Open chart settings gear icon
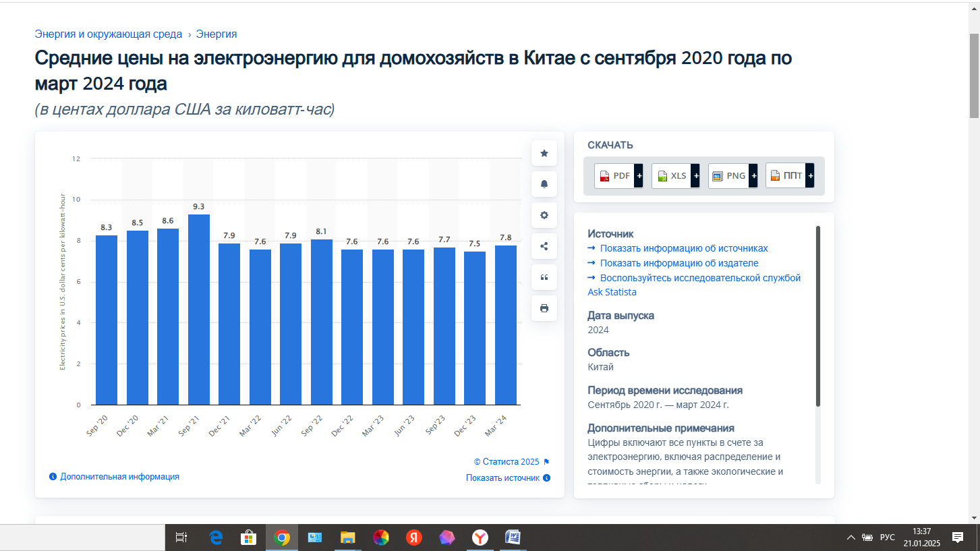The image size is (980, 551). click(x=544, y=215)
